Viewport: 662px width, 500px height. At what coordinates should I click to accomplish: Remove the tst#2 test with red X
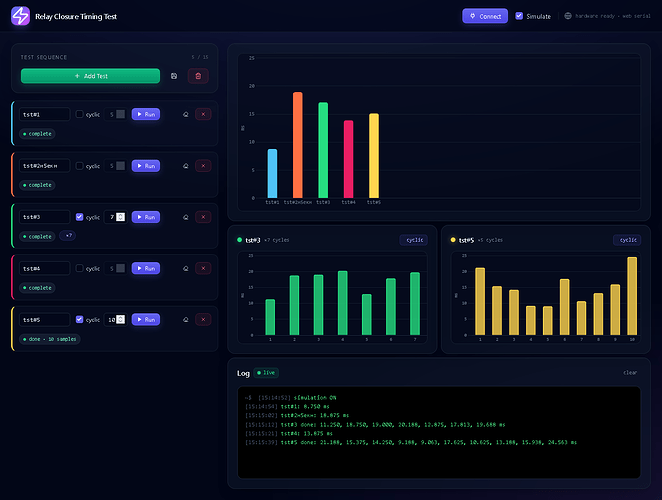203,166
